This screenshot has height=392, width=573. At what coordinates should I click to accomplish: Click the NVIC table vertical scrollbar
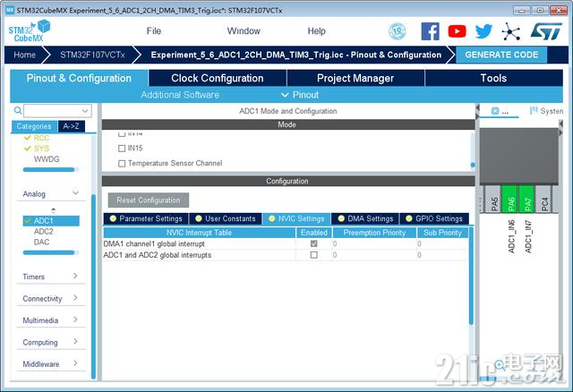coord(472,276)
